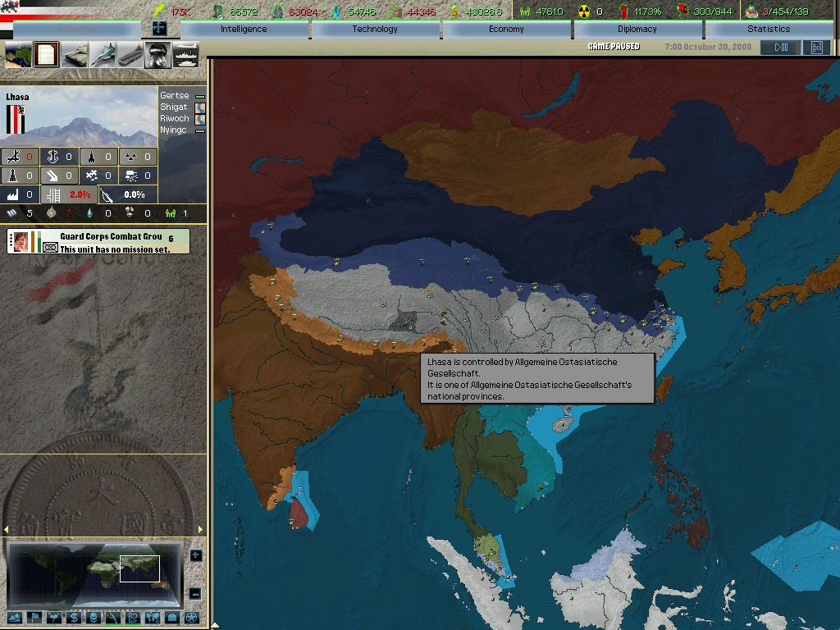Image resolution: width=840 pixels, height=630 pixels.
Task: Open the globe map view icon
Action: pos(19,55)
